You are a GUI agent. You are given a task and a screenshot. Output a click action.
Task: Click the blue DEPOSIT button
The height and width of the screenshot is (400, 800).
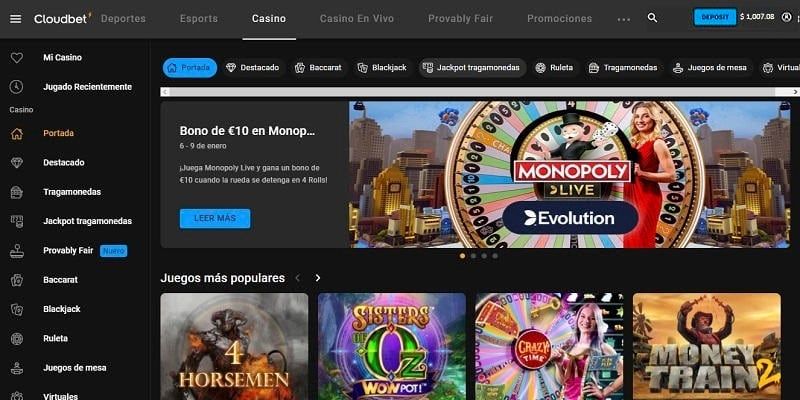[x=715, y=17]
